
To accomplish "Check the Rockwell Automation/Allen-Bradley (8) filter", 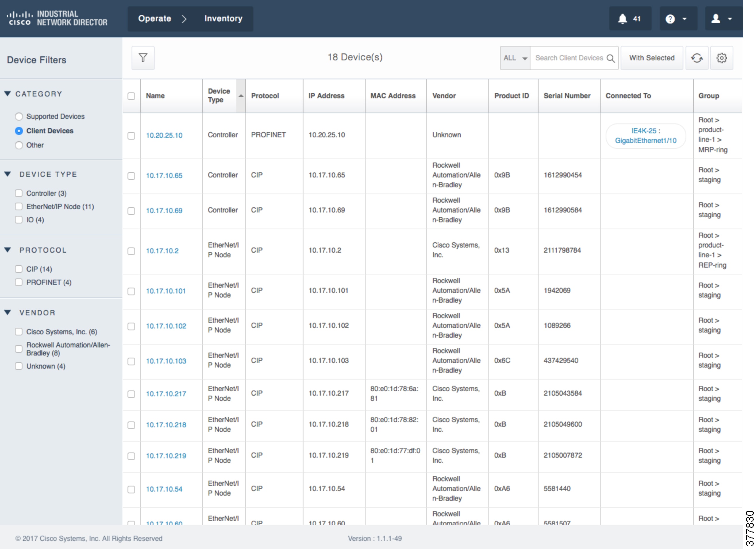I will [19, 349].
